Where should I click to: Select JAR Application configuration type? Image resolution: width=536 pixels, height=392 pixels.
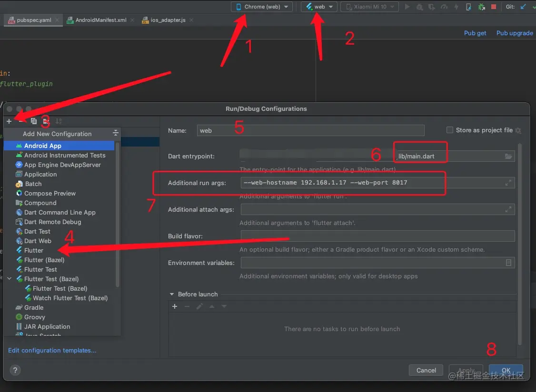(59, 327)
